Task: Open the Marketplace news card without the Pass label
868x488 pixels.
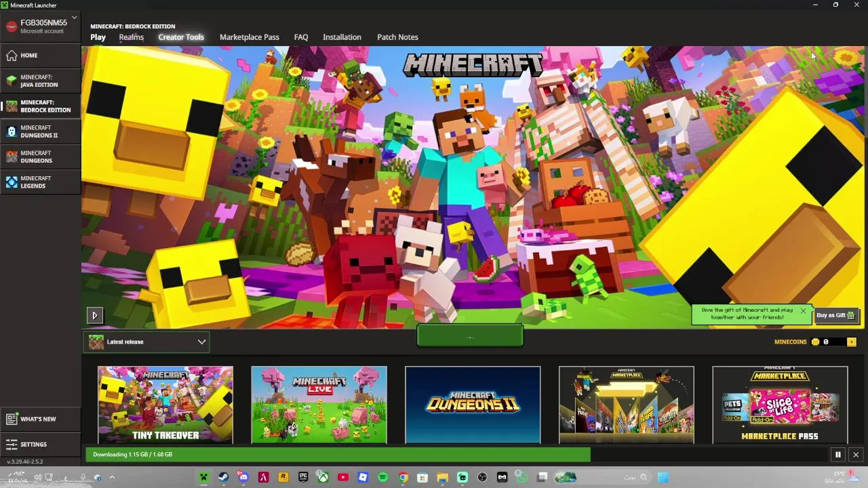Action: click(x=626, y=405)
